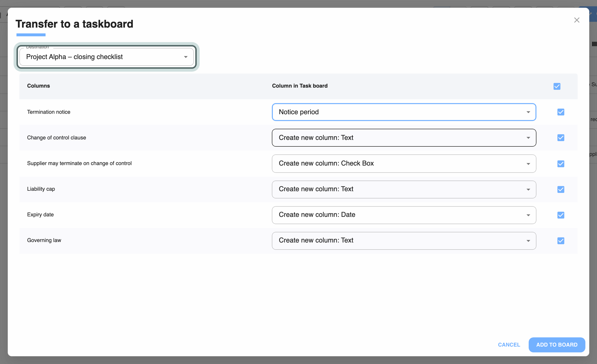Open the Notice period column dropdown

coord(404,112)
